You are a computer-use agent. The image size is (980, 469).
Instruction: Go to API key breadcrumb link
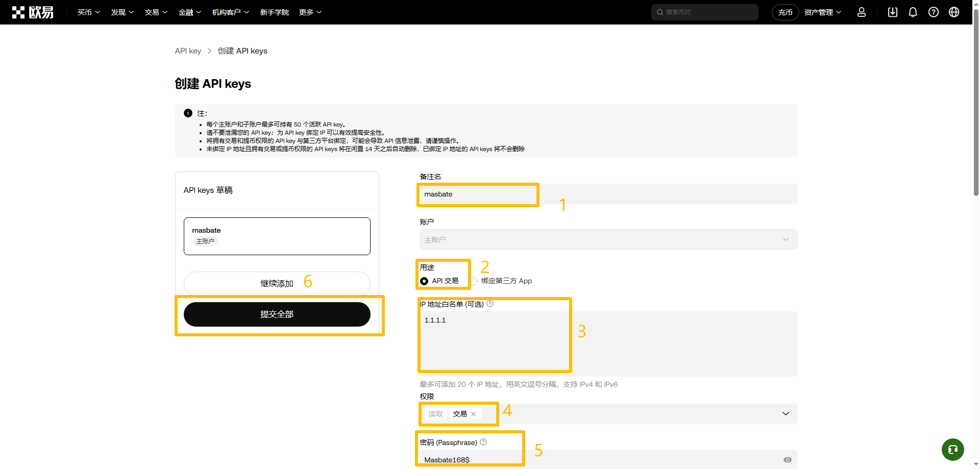click(188, 51)
